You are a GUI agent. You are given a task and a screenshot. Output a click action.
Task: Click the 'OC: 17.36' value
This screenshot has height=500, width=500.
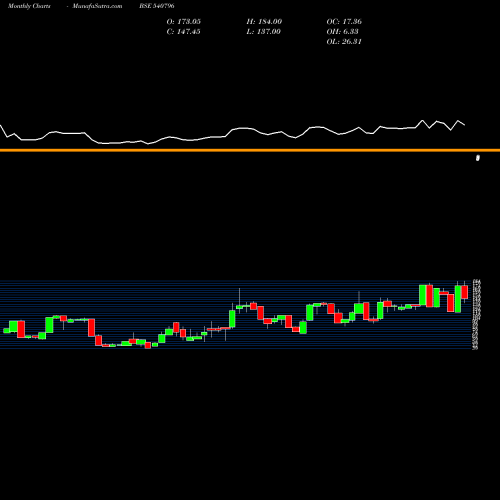[x=344, y=21]
